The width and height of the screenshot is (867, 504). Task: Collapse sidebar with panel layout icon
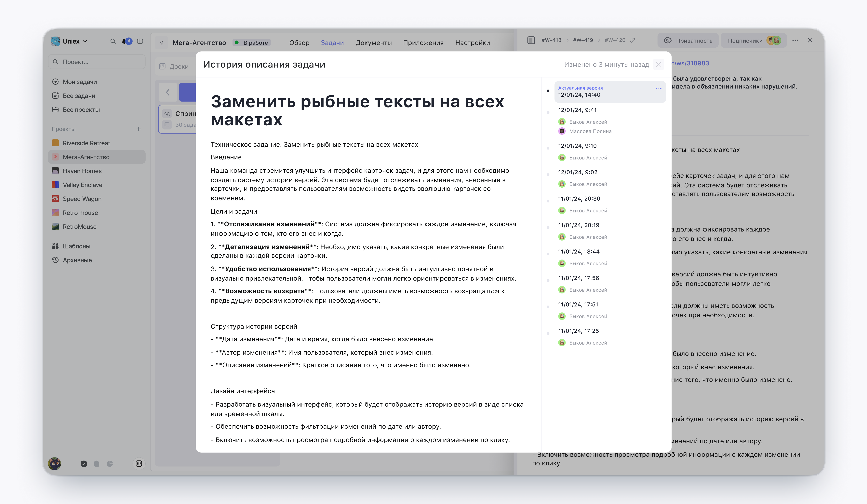[x=140, y=41]
